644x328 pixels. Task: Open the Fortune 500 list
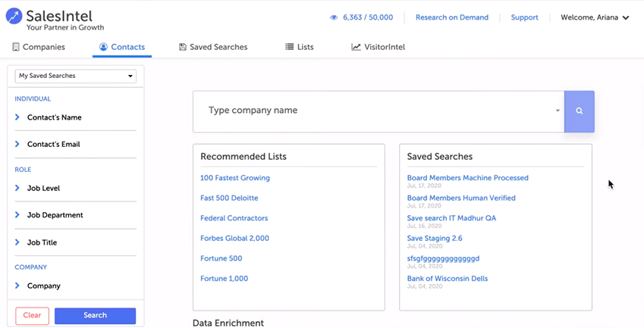click(221, 258)
